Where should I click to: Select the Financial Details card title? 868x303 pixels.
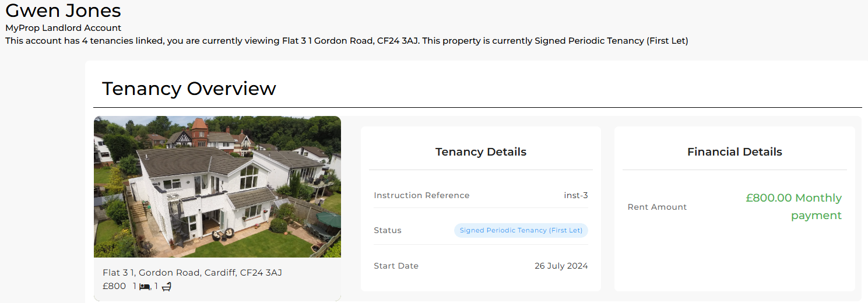tap(735, 152)
